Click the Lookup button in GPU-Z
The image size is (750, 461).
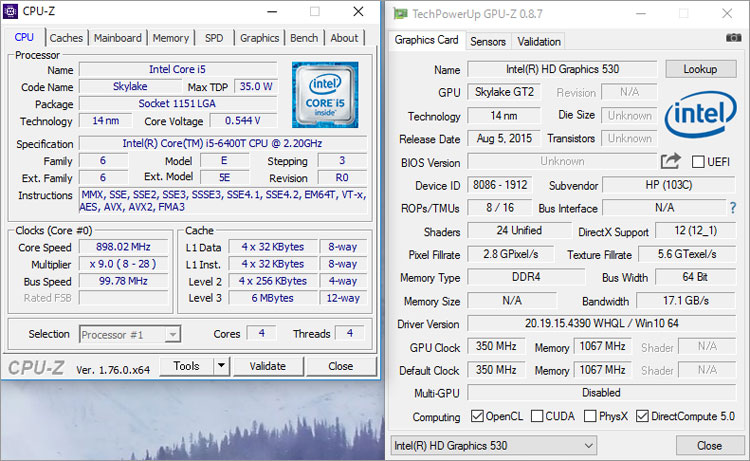701,69
